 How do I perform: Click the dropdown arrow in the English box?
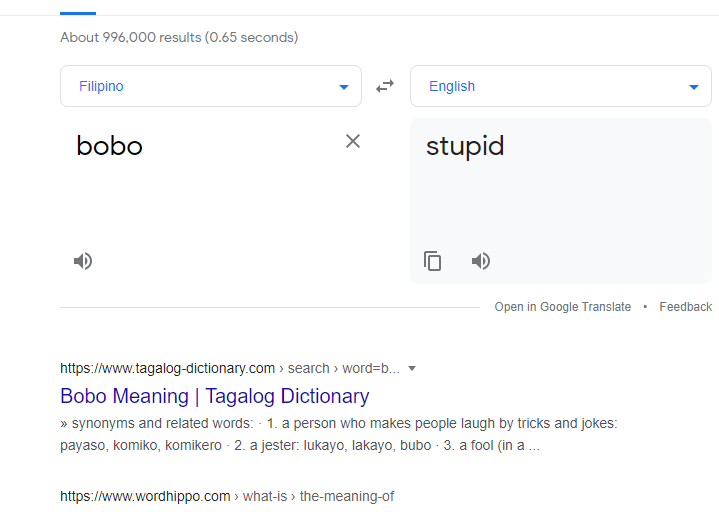tap(694, 87)
